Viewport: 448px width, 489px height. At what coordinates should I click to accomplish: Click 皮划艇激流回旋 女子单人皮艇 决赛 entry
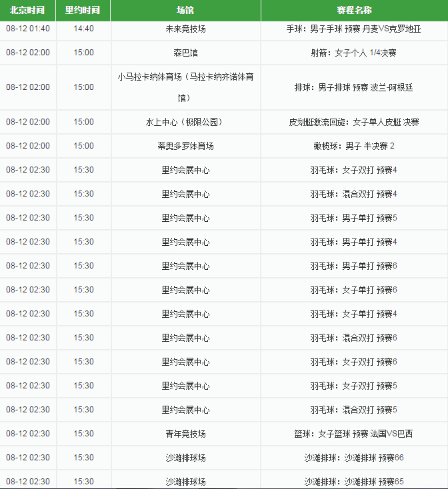click(x=354, y=122)
